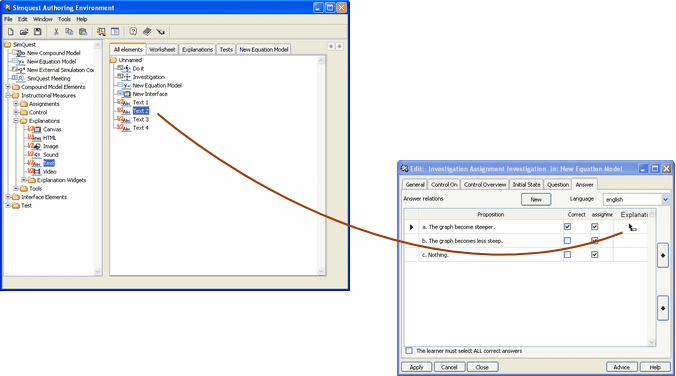Image resolution: width=676 pixels, height=376 pixels.
Task: Click the cut scissors toolbar icon
Action: pyautogui.click(x=56, y=31)
